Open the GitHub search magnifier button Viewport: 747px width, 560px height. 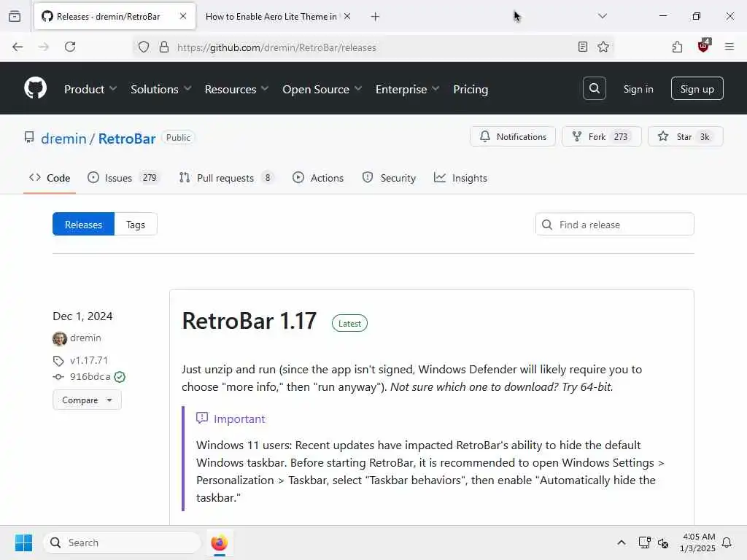594,88
